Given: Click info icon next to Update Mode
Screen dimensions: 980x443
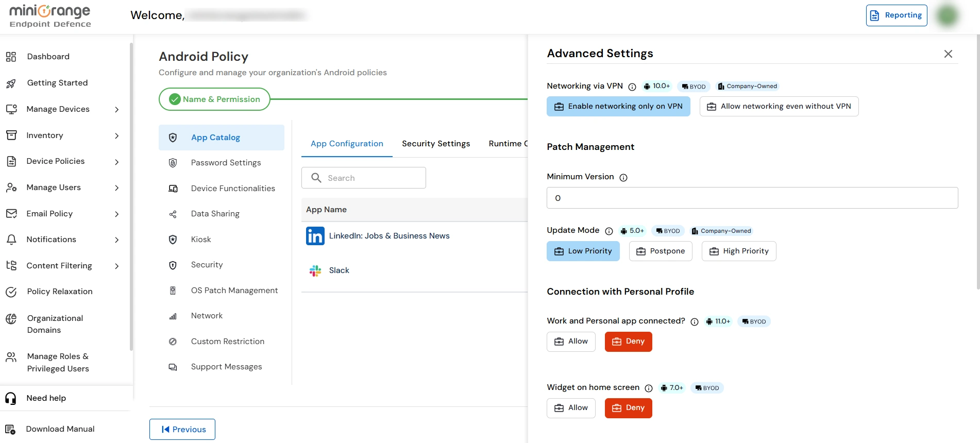Looking at the screenshot, I should [609, 231].
